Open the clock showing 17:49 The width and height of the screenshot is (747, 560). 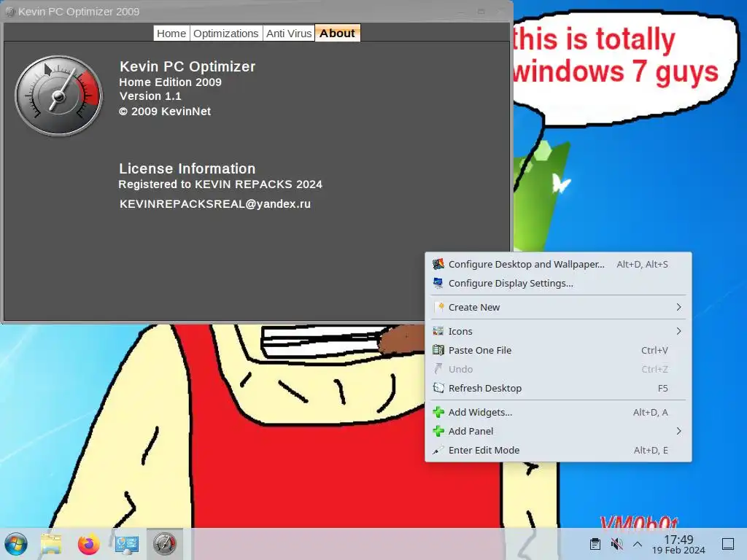tap(678, 544)
